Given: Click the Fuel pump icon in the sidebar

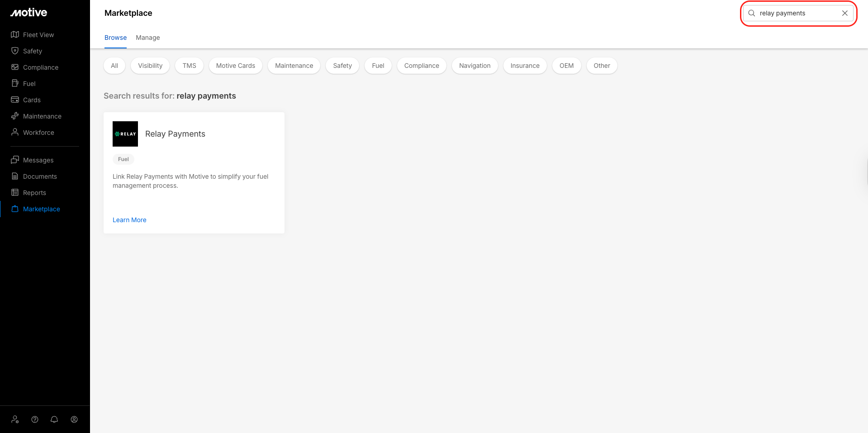Looking at the screenshot, I should pos(15,84).
